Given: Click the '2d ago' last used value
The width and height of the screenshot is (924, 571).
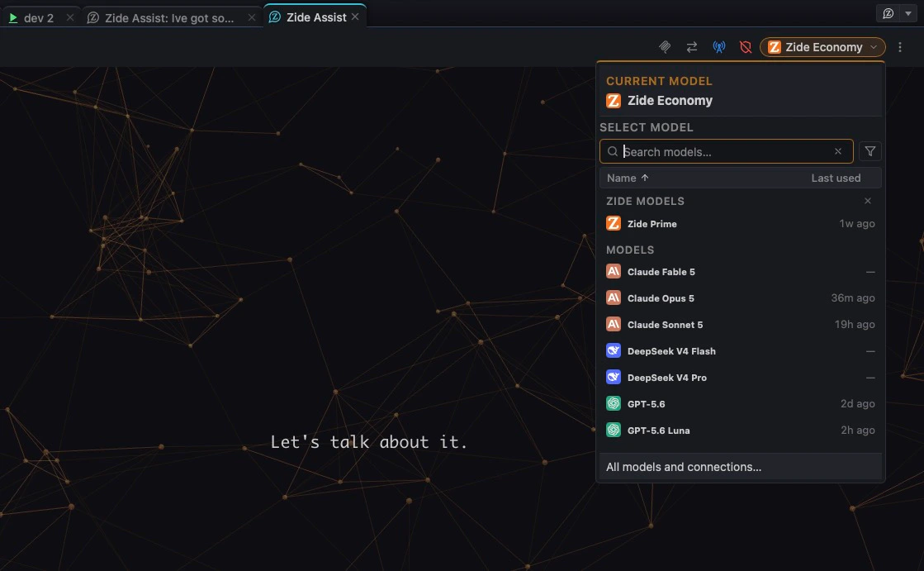Looking at the screenshot, I should click(857, 404).
